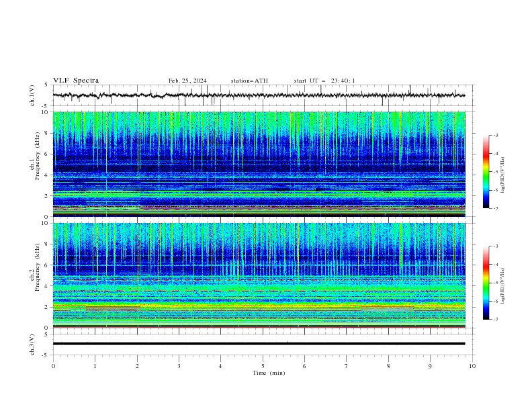Click time axis tick label "9"

[430, 366]
